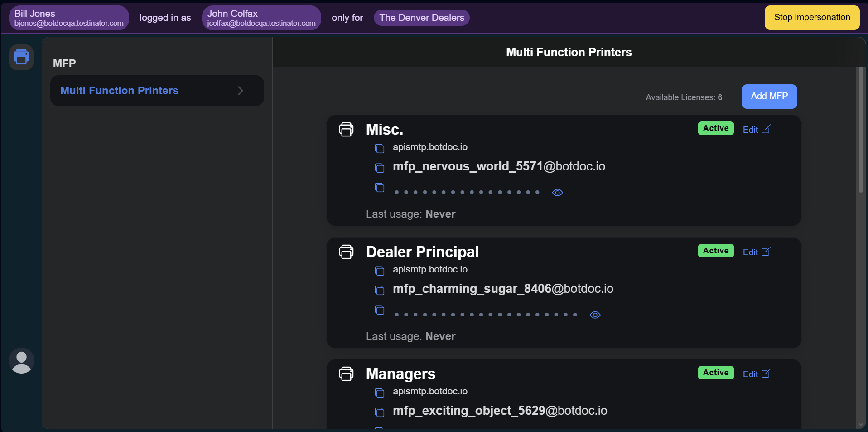Click the vertical scrollbar of printer list
Screen dimensions: 868x432
tap(860, 131)
